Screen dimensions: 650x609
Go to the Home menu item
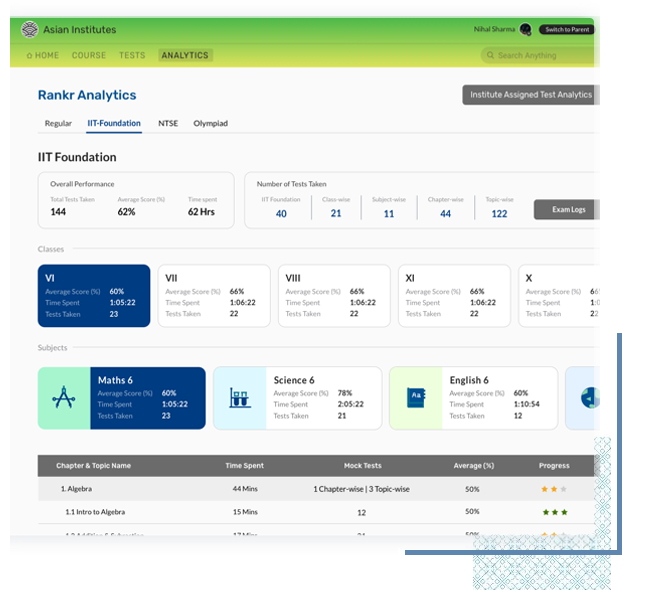click(x=43, y=55)
